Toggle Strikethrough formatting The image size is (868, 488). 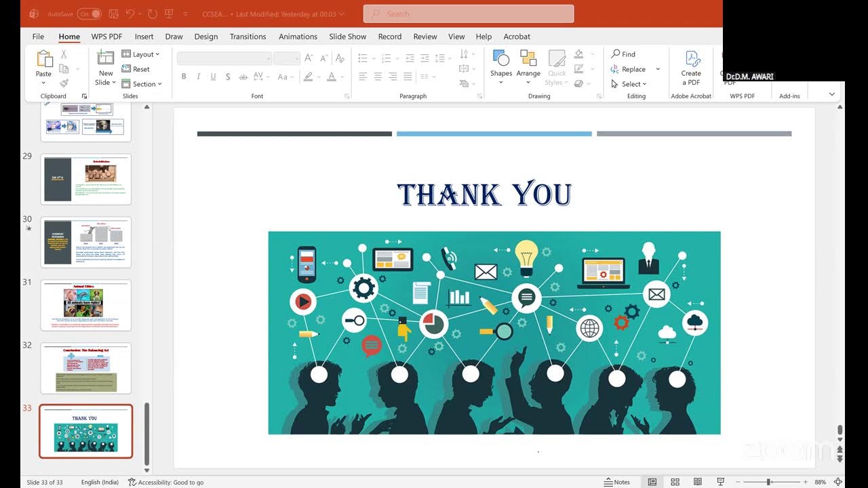[x=243, y=77]
